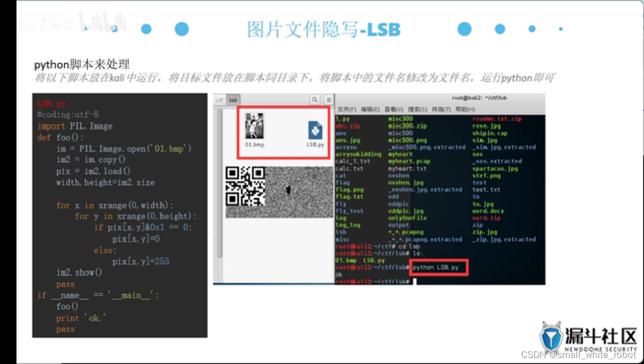This screenshot has height=364, width=644.
Task: Click 'onlyOneFile' in the terminal listing
Action: pos(407,218)
